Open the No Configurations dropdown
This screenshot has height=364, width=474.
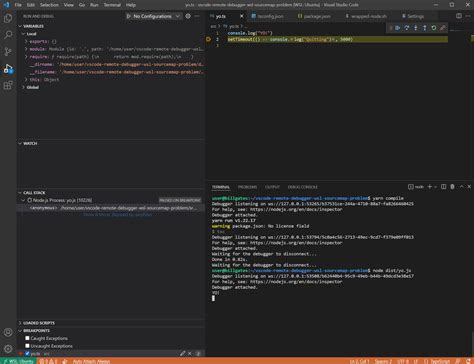click(x=154, y=16)
